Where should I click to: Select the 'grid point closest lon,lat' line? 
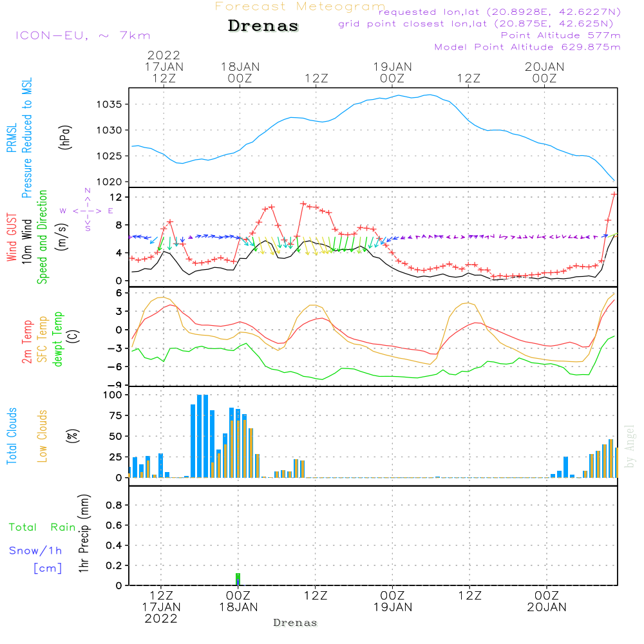(x=476, y=24)
